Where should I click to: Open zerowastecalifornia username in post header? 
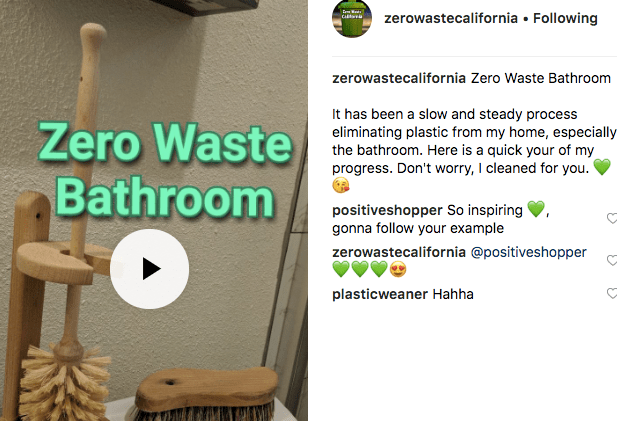tap(451, 18)
